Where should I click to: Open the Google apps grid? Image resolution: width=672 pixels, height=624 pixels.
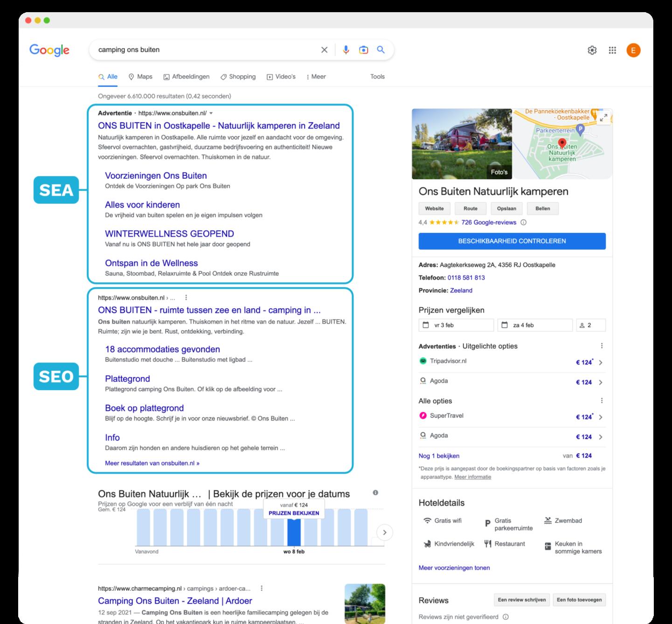[612, 50]
